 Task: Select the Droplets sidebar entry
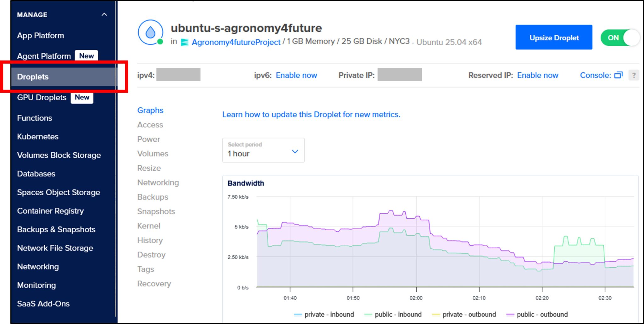(x=33, y=77)
